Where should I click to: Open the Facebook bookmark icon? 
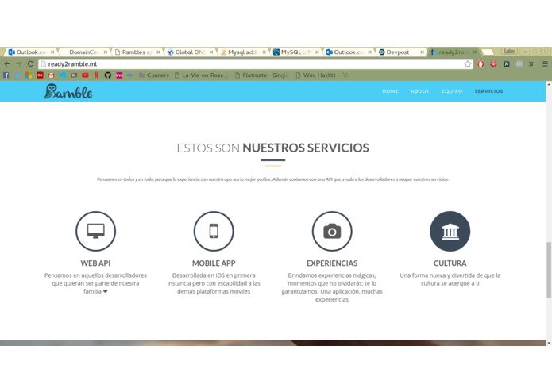[x=6, y=75]
